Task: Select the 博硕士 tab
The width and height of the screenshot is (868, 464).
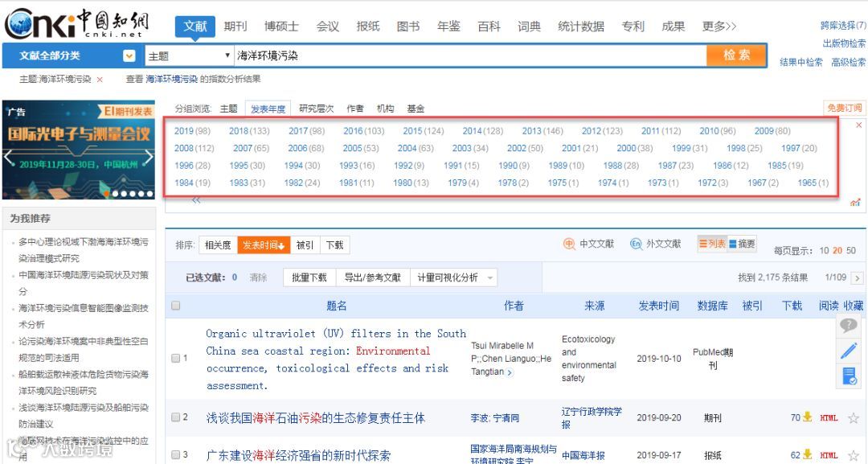Action: coord(281,27)
